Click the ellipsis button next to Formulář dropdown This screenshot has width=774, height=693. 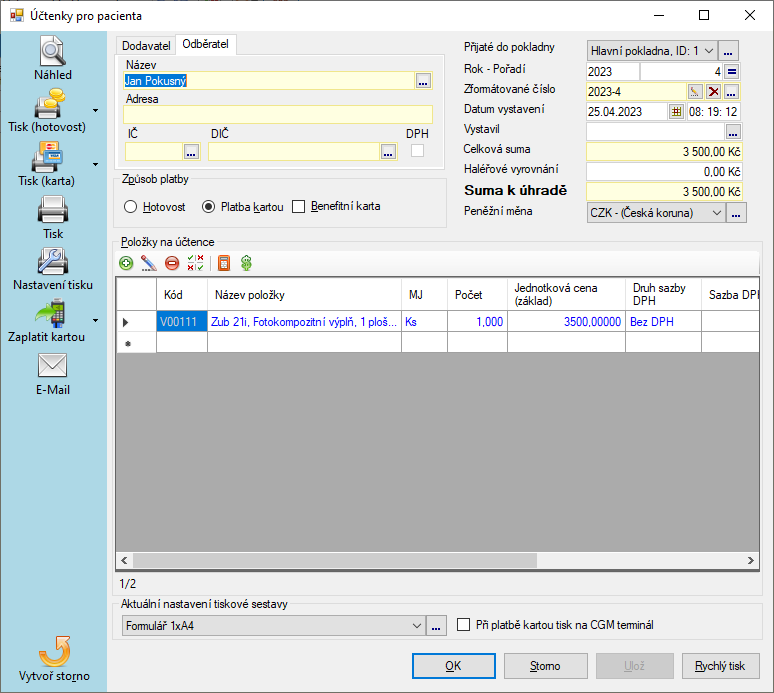[436, 626]
